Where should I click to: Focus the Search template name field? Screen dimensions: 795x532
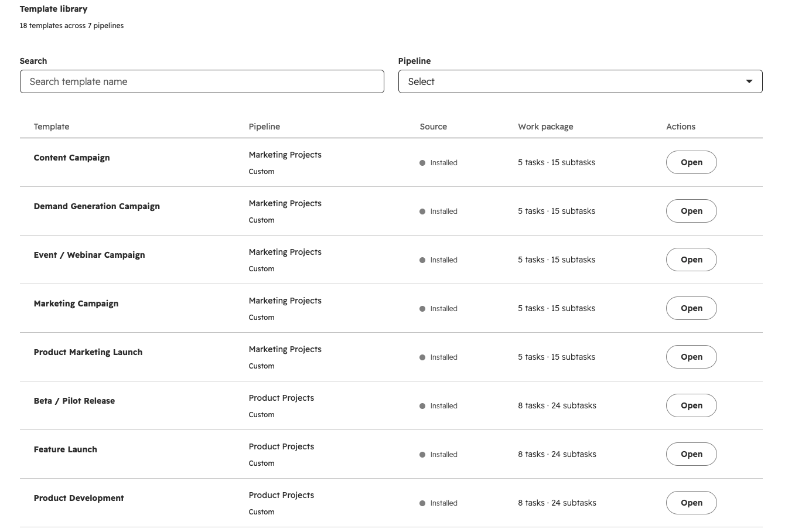[202, 81]
